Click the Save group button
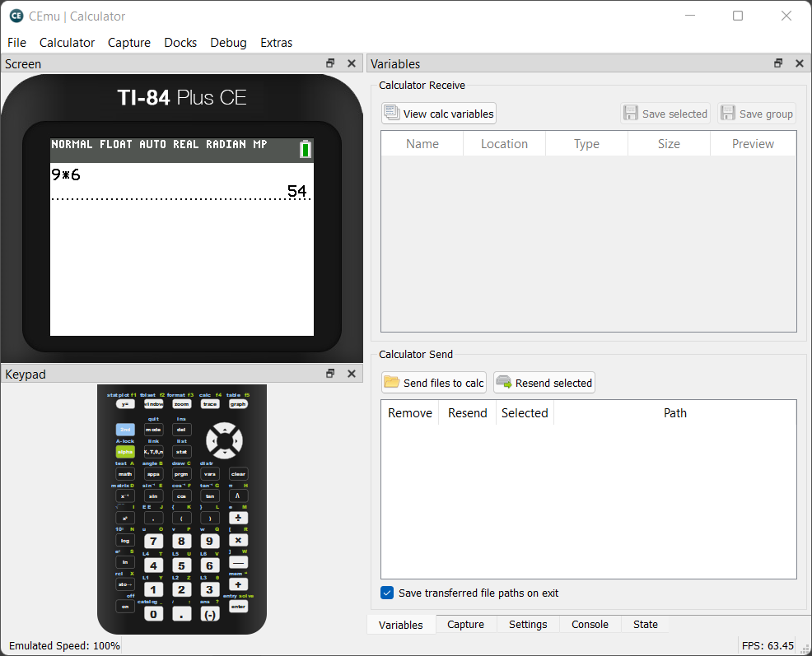 click(x=757, y=114)
